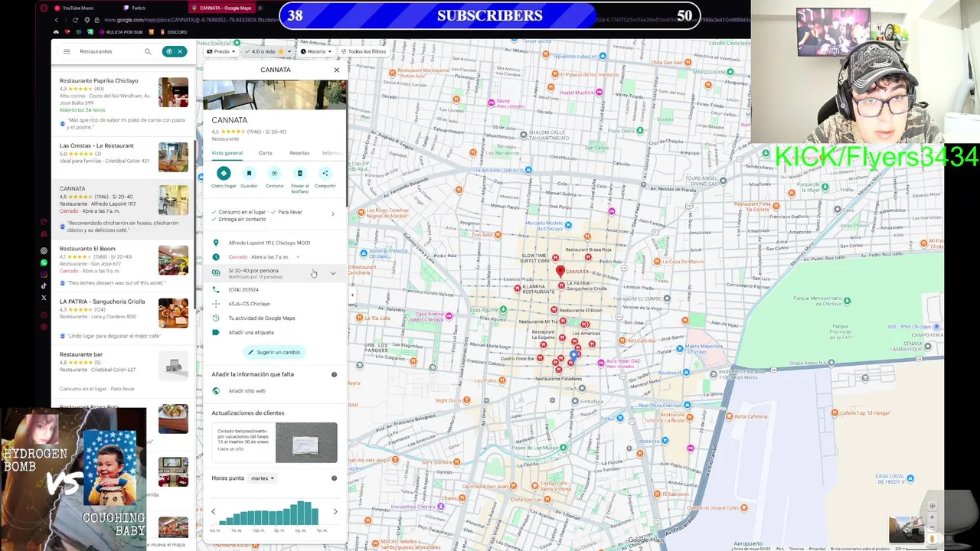The height and width of the screenshot is (551, 980).
Task: Open the Precio filter dropdown
Action: pyautogui.click(x=220, y=51)
